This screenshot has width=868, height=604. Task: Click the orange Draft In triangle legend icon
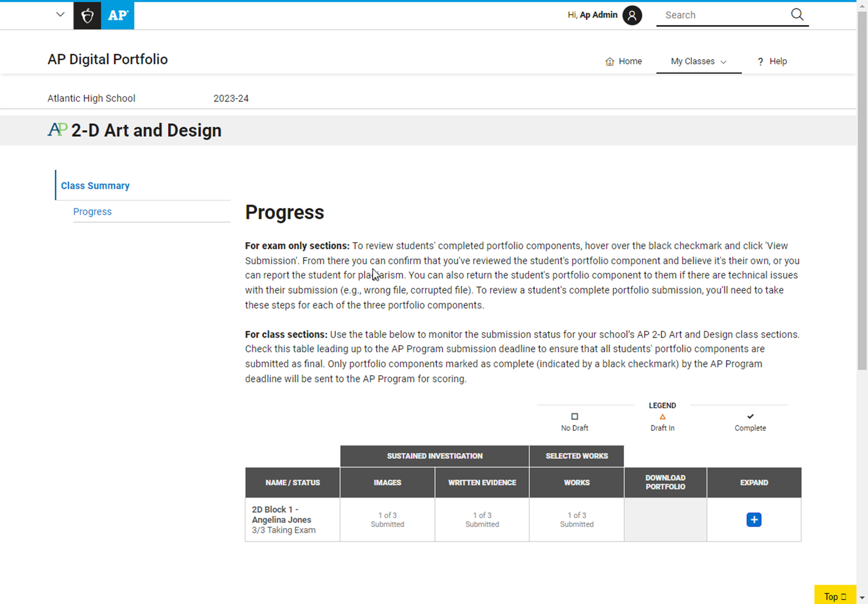click(662, 416)
